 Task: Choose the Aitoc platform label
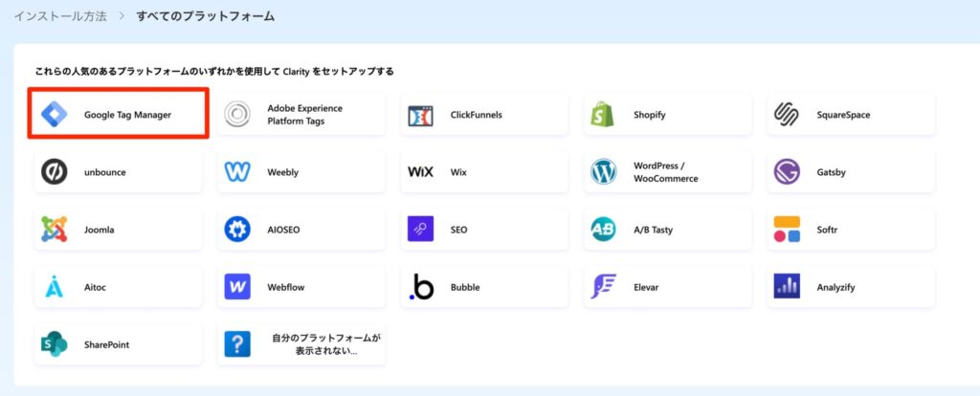point(95,287)
